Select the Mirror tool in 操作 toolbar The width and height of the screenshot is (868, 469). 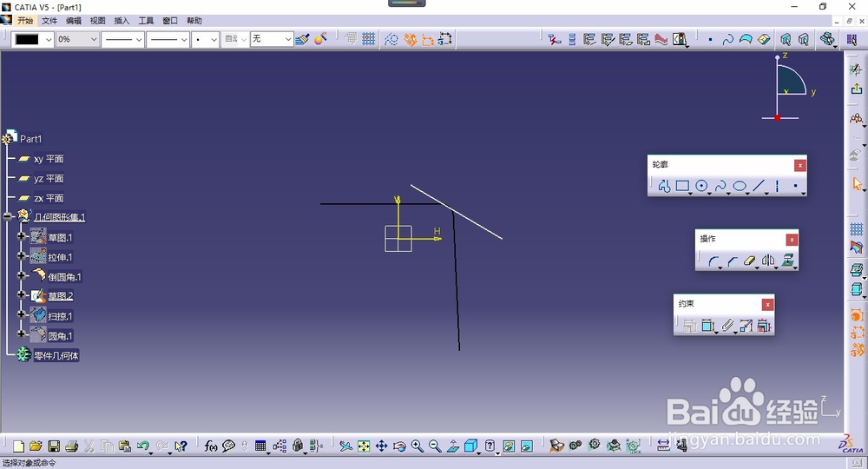tap(768, 261)
